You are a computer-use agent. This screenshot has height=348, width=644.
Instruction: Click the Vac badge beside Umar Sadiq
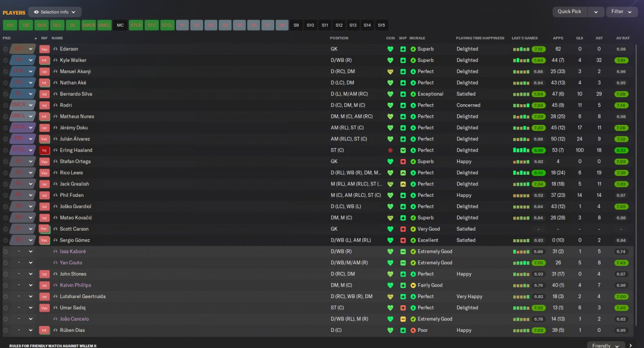pyautogui.click(x=44, y=308)
